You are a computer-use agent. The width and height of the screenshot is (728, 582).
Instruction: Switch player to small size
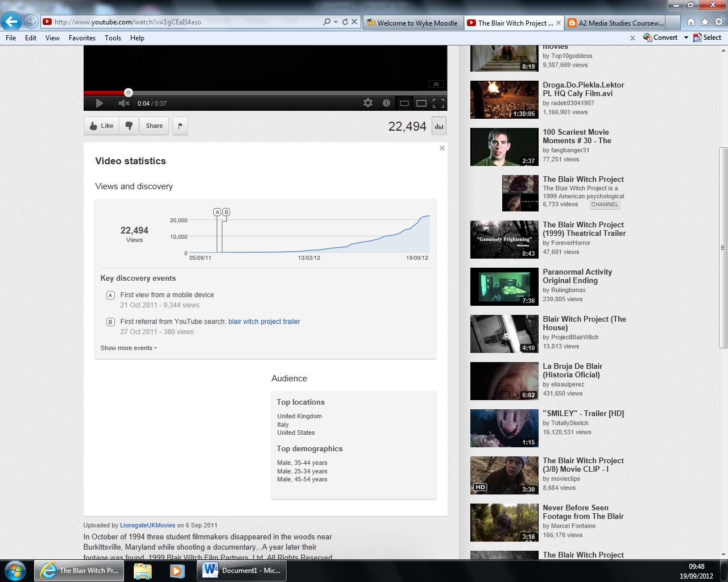coord(404,103)
